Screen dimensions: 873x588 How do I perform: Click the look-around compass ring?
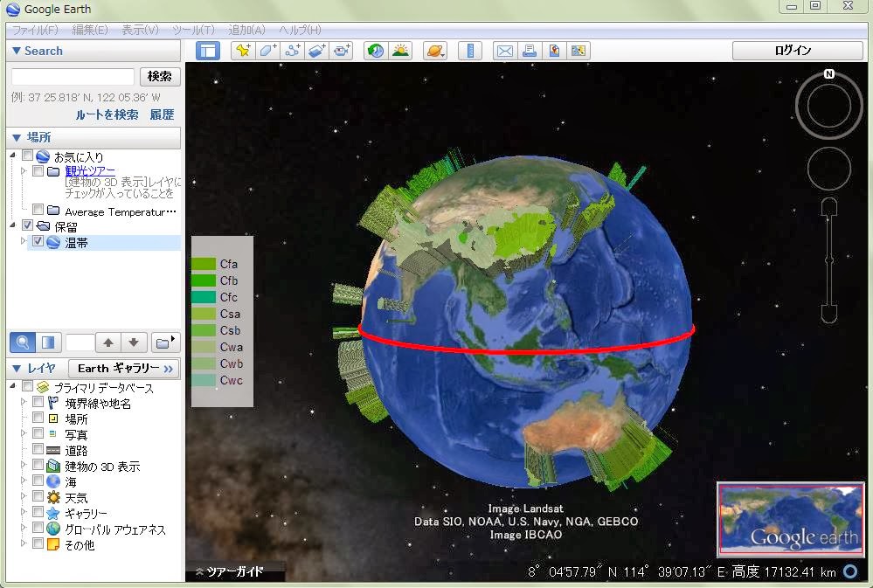829,105
